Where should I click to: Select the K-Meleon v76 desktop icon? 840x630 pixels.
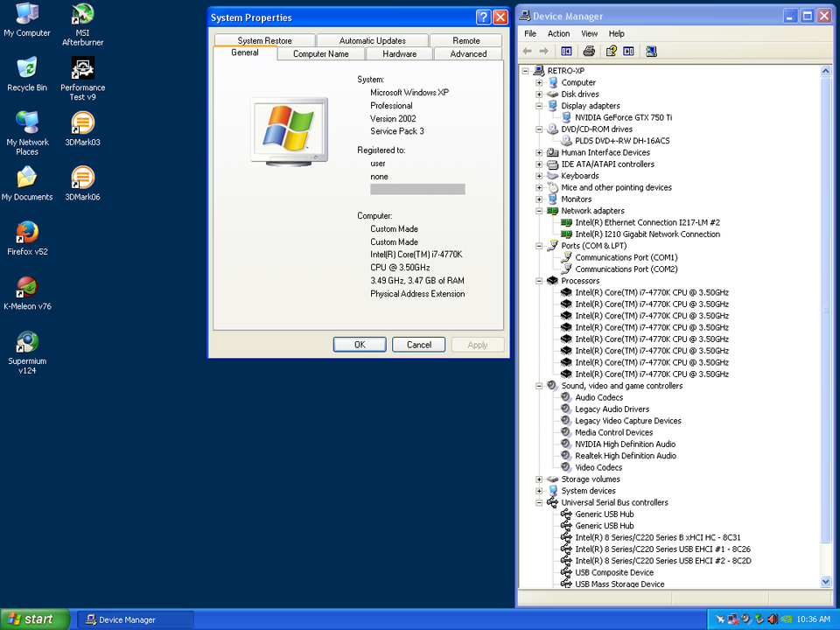click(x=27, y=288)
